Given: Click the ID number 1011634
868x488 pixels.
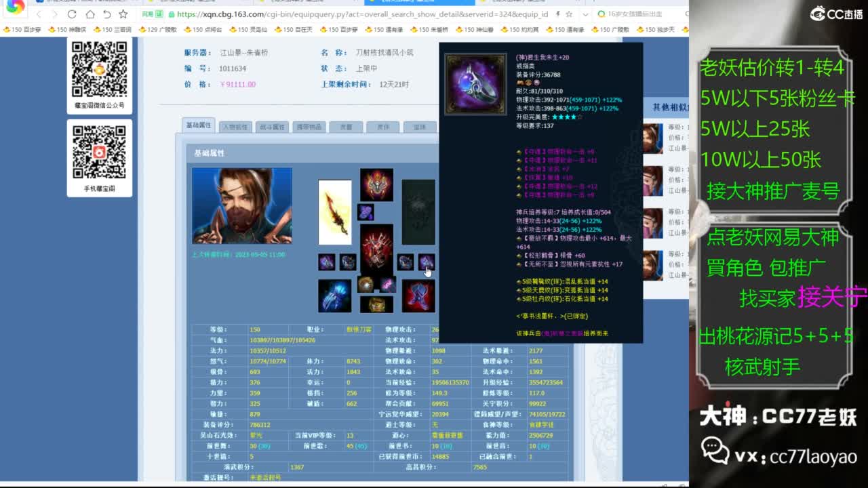Looking at the screenshot, I should (x=233, y=68).
